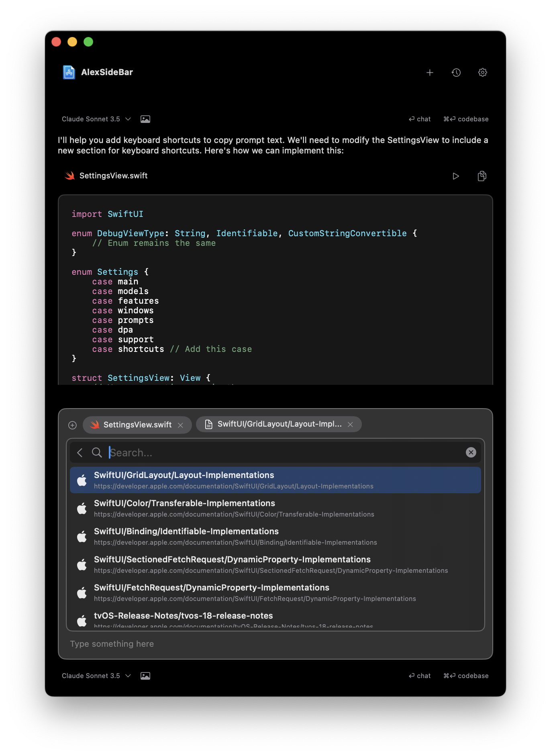Click Apple icon beside Color/Transferable result
Image resolution: width=551 pixels, height=756 pixels.
[82, 508]
